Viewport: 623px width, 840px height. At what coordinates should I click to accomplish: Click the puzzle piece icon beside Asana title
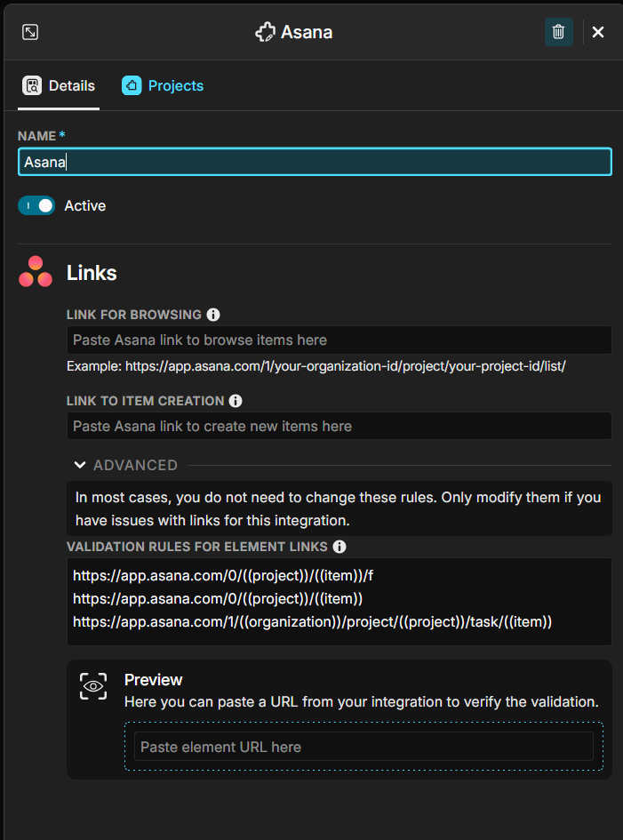point(265,33)
